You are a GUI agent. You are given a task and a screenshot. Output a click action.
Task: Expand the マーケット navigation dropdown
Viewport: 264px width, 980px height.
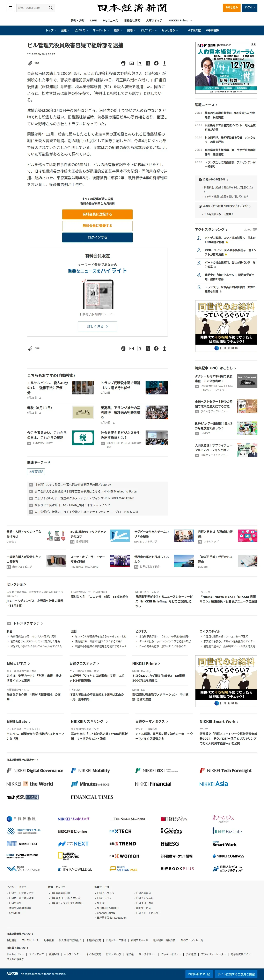101,30
